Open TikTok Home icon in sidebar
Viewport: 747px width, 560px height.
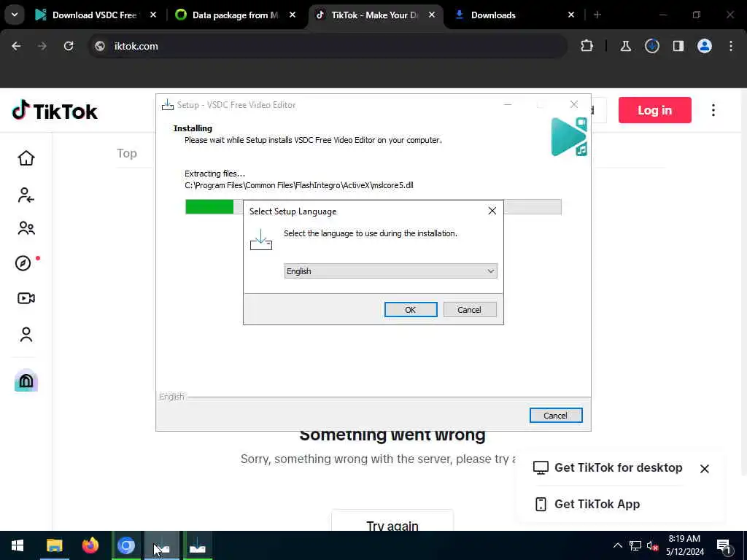coord(26,158)
